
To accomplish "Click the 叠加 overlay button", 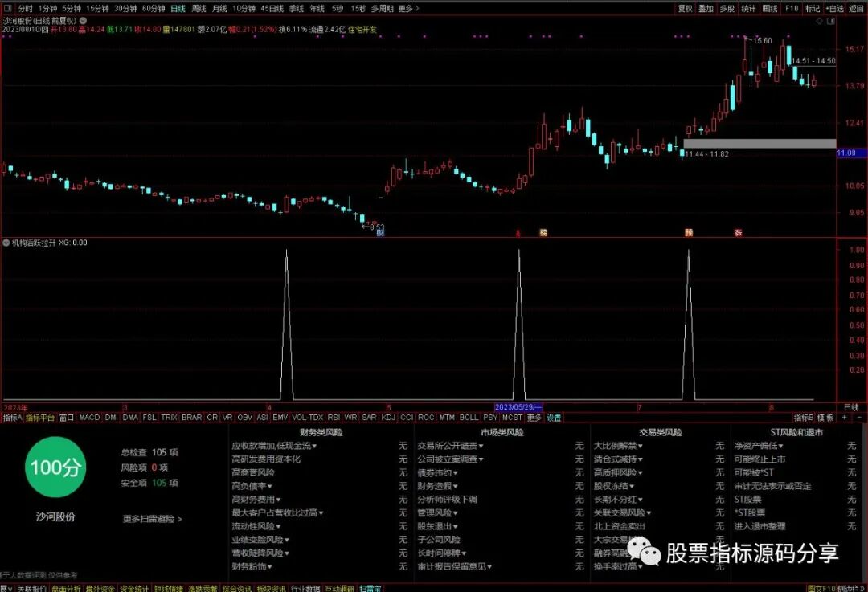I will 706,8.
